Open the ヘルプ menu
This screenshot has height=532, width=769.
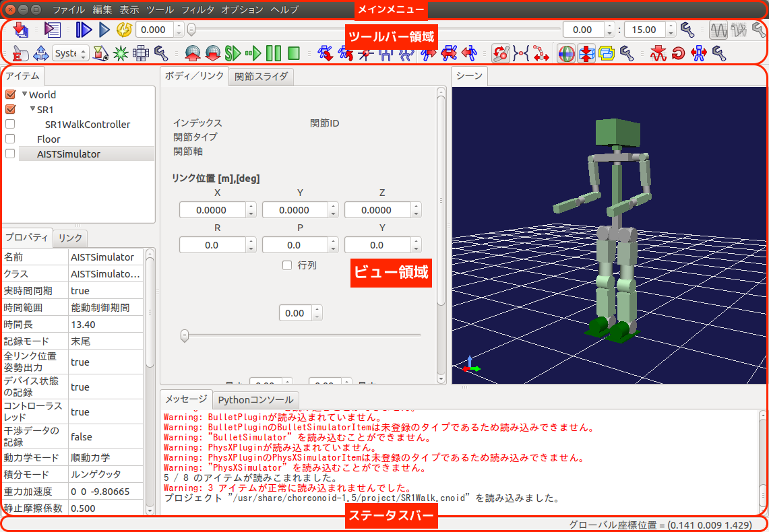[284, 9]
